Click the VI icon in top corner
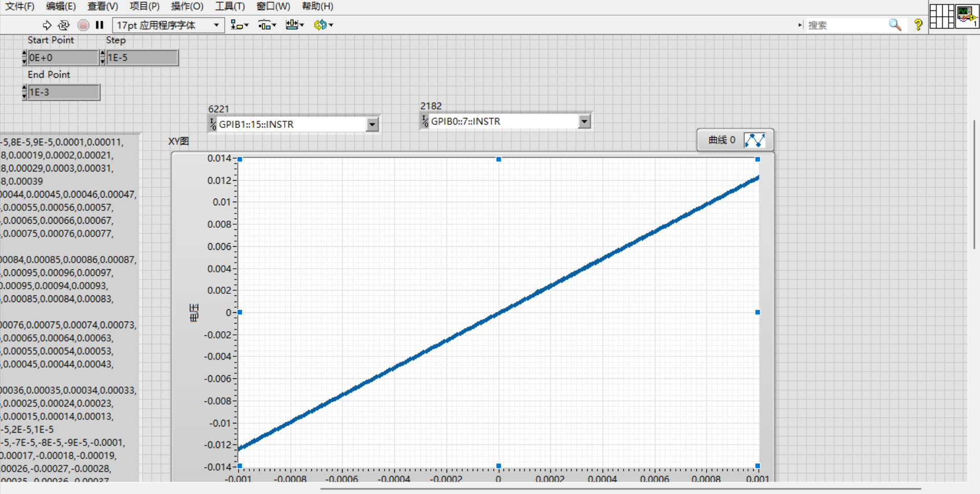980x494 pixels. click(x=967, y=16)
